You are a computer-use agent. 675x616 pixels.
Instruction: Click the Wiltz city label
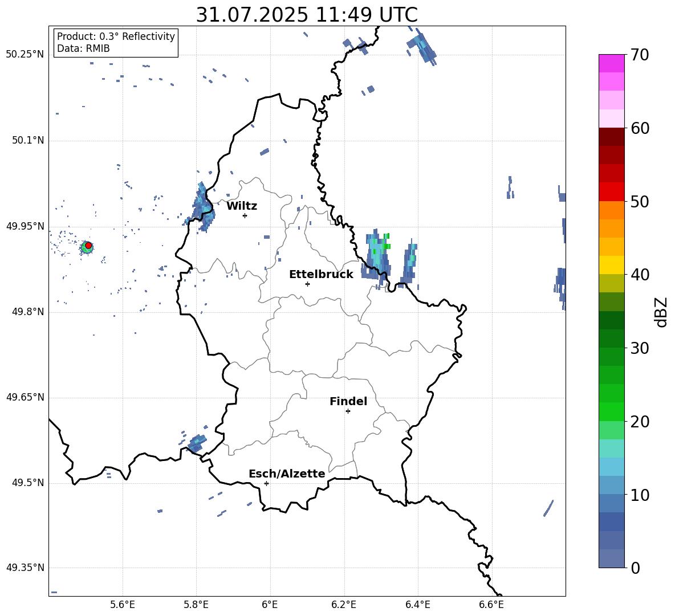coord(242,206)
